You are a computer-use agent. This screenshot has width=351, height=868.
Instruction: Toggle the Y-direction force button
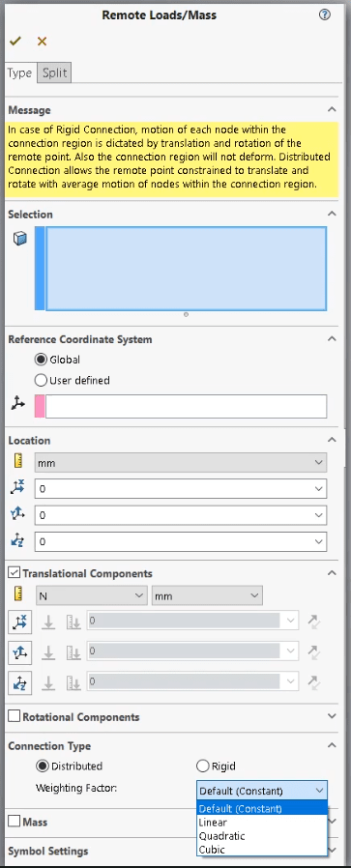click(x=20, y=653)
